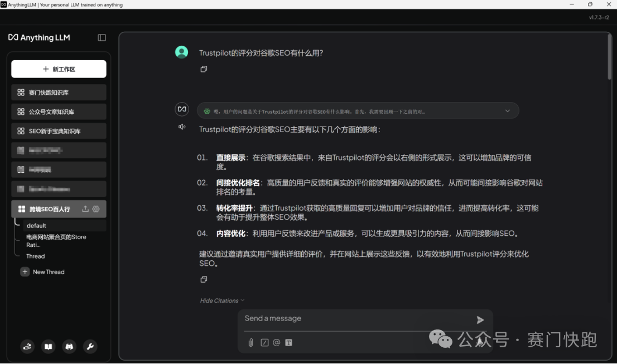The height and width of the screenshot is (364, 617).
Task: Attach a file with paperclip icon
Action: (251, 343)
